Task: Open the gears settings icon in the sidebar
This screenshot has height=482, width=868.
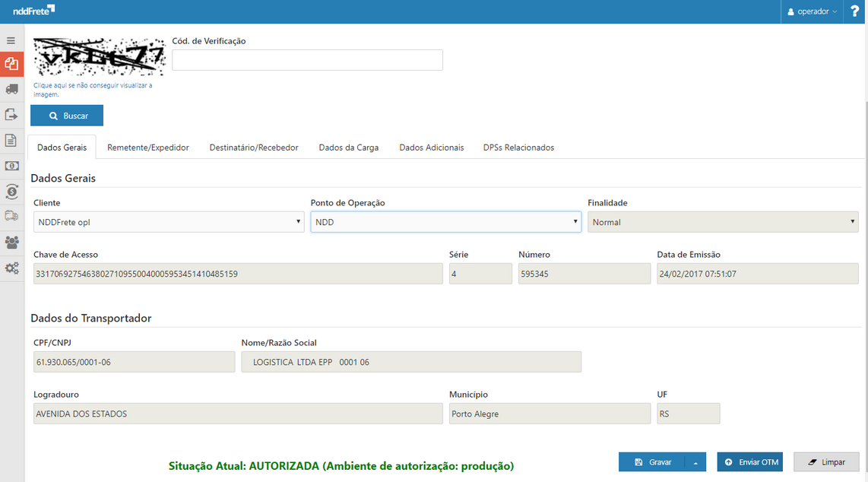Action: [x=11, y=268]
